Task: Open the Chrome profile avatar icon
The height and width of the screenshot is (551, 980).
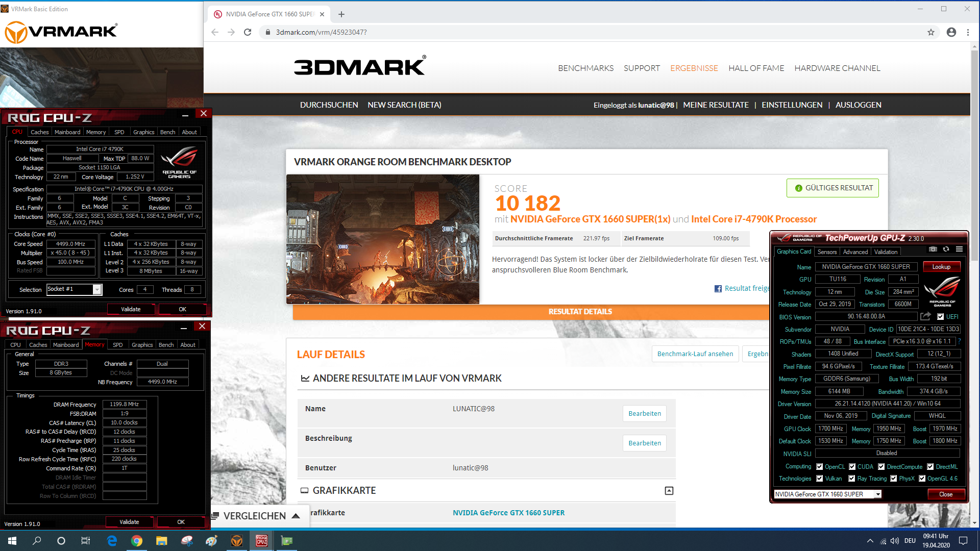Action: (951, 32)
